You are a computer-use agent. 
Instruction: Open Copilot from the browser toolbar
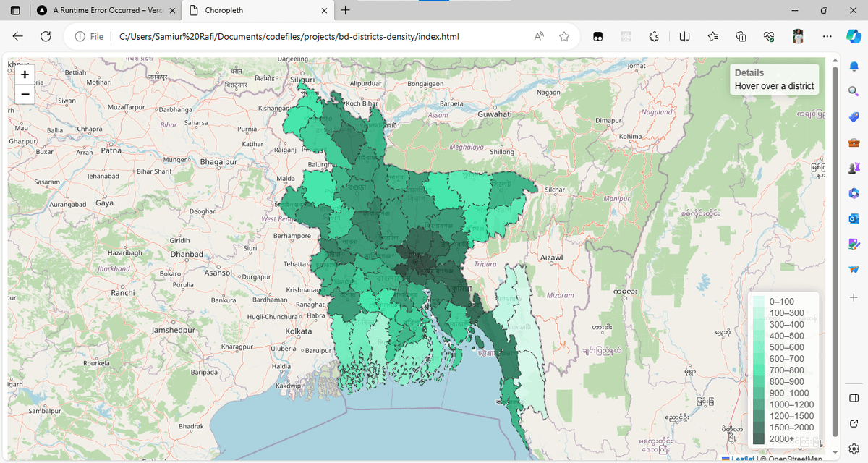pos(855,36)
